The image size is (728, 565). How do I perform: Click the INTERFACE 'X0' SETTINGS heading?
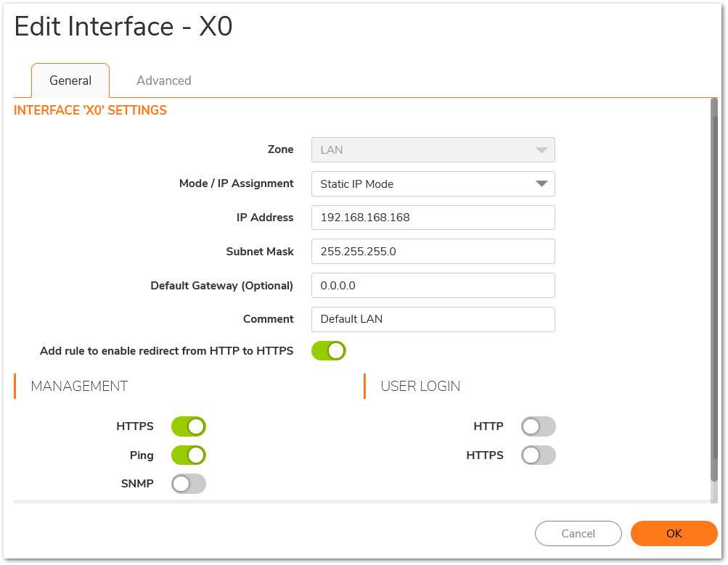(x=90, y=110)
